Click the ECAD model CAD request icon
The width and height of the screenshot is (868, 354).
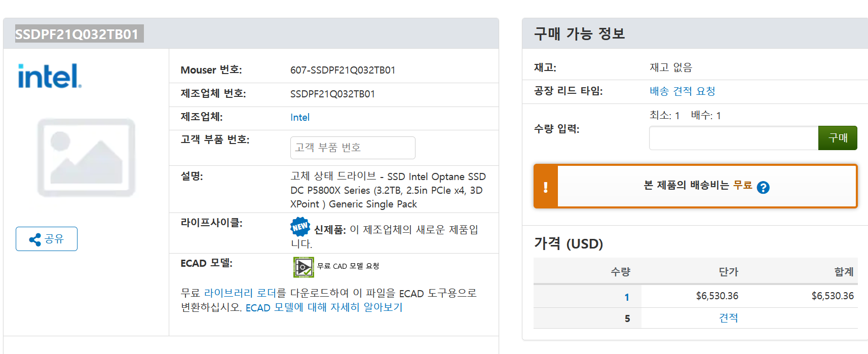(x=304, y=267)
